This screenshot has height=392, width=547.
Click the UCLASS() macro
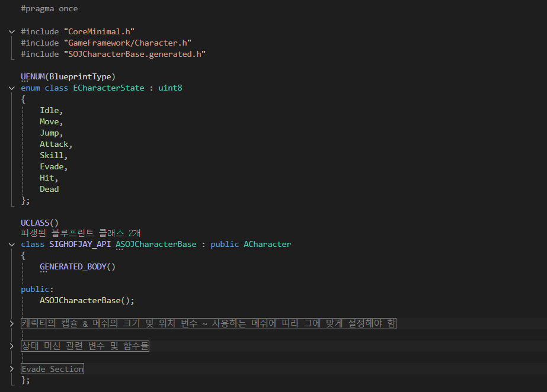40,223
